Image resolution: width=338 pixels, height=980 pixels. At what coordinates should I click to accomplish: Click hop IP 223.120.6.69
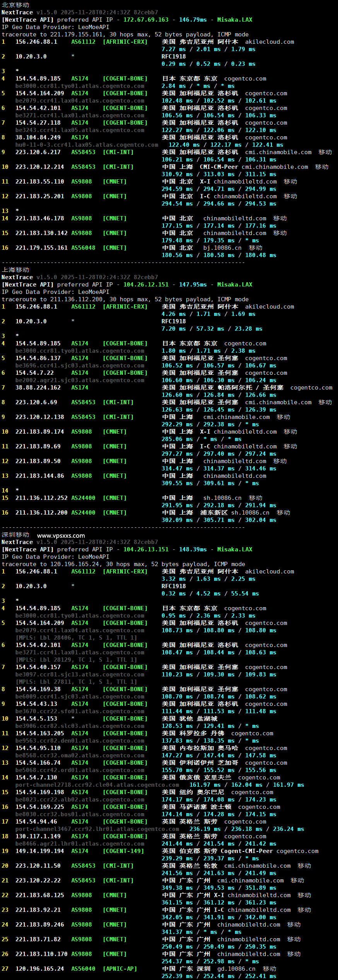36,402
